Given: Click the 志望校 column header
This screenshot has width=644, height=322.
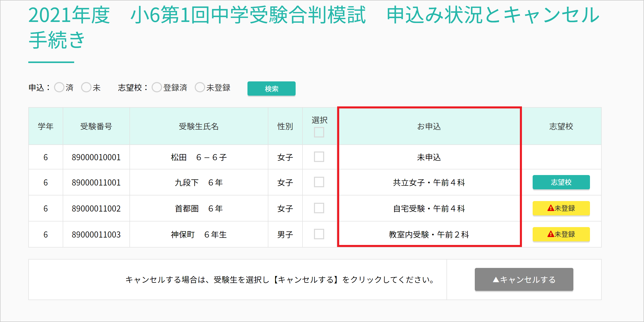Looking at the screenshot, I should point(561,126).
